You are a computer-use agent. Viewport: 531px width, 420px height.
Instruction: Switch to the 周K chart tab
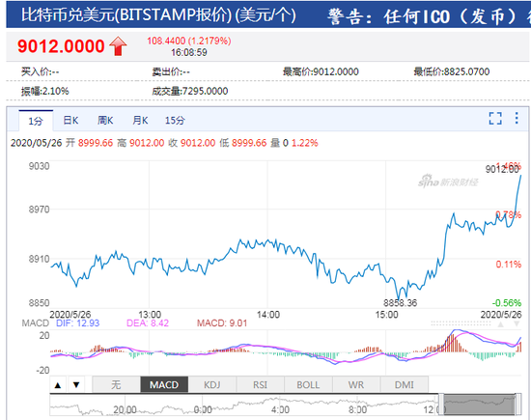pyautogui.click(x=105, y=121)
